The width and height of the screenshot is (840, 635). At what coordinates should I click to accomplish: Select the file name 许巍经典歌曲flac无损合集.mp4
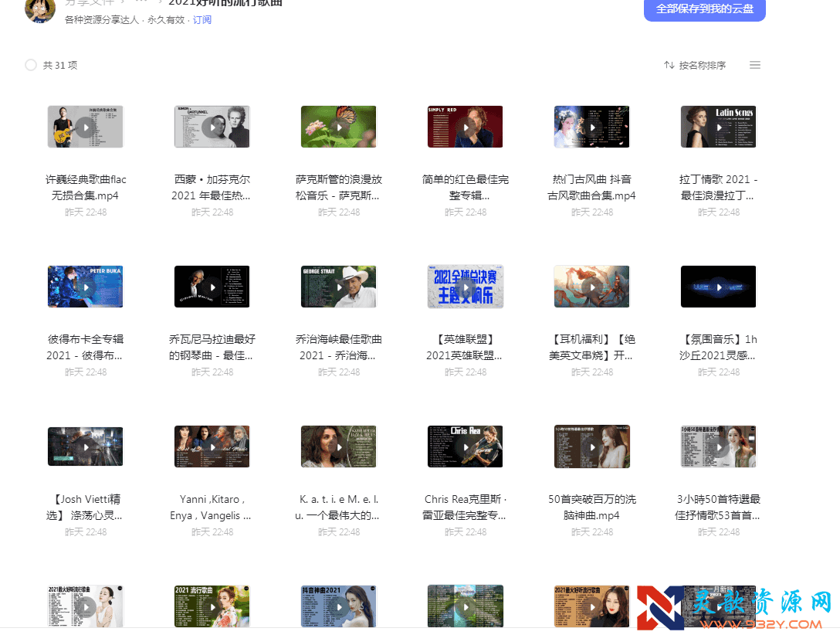pyautogui.click(x=86, y=188)
